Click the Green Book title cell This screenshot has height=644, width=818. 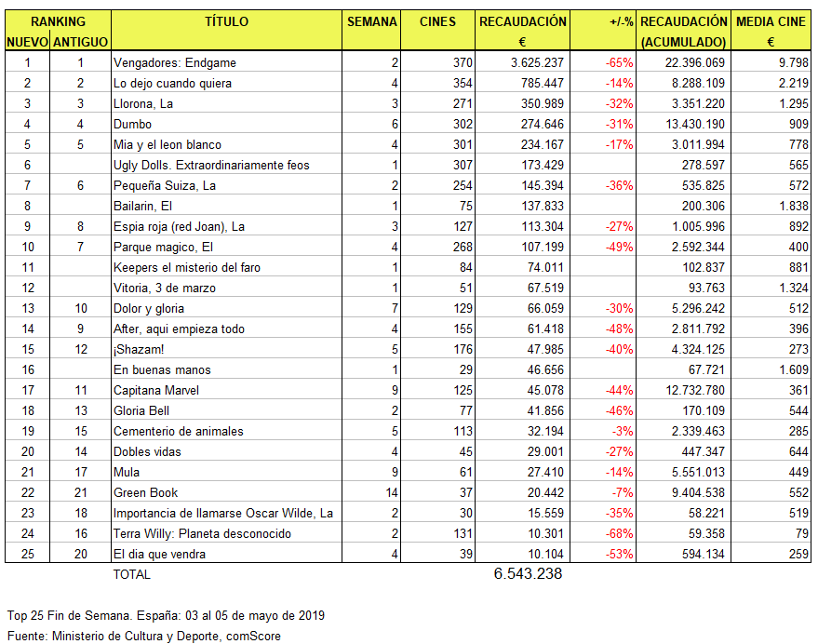tap(145, 492)
